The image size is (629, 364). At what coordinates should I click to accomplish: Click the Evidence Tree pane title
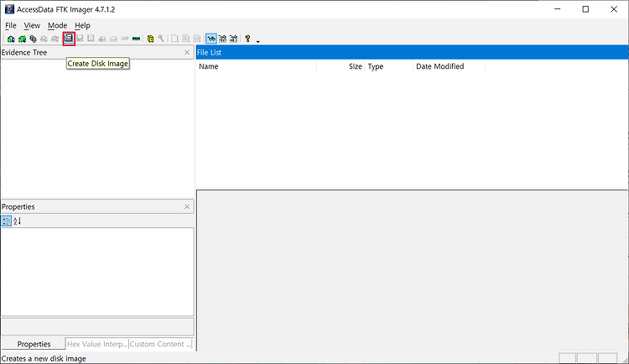click(x=24, y=52)
